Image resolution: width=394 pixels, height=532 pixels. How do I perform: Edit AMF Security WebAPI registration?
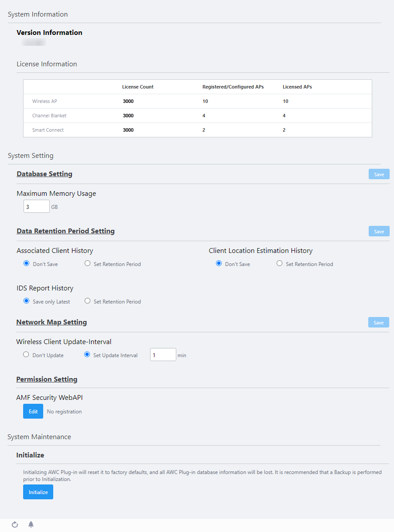tap(33, 412)
